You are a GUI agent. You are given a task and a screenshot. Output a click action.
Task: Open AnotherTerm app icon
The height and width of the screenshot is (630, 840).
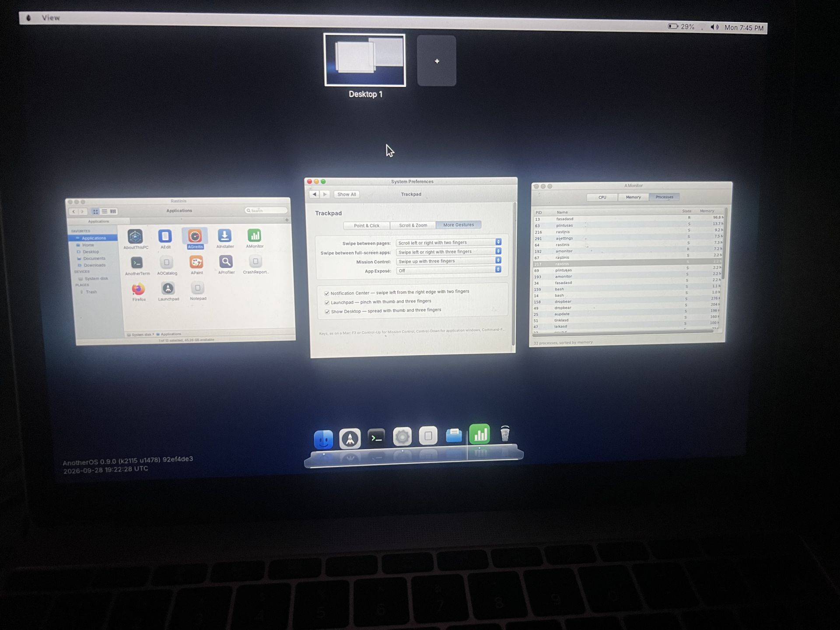[137, 263]
